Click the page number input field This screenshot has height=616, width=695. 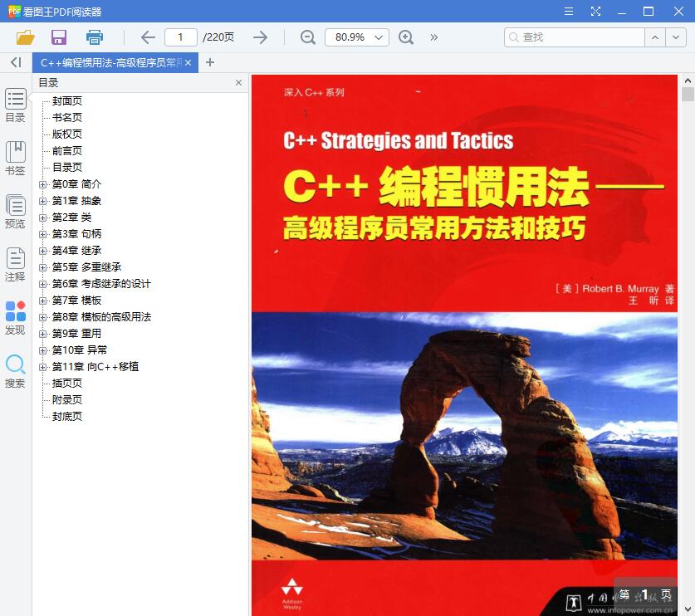coord(181,37)
